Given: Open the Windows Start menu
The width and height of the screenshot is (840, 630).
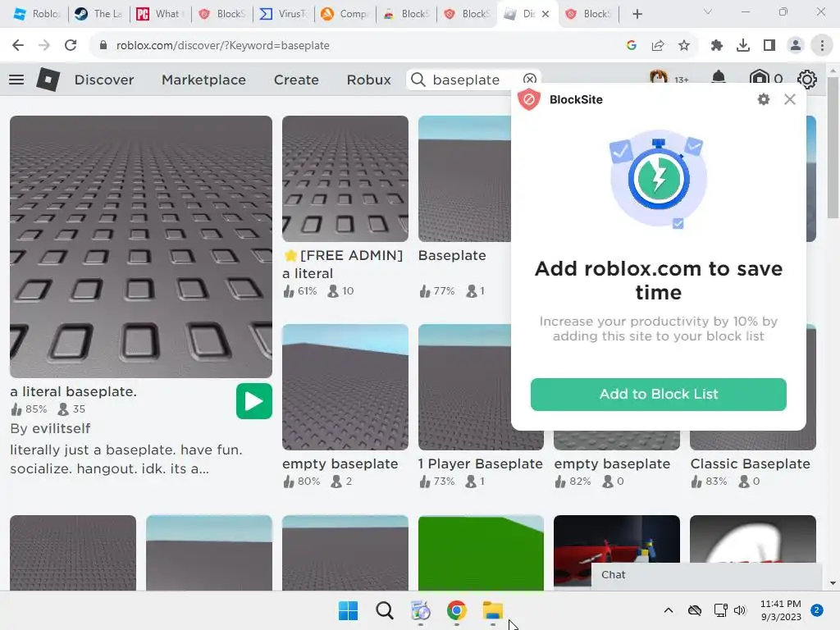Looking at the screenshot, I should pos(348,610).
